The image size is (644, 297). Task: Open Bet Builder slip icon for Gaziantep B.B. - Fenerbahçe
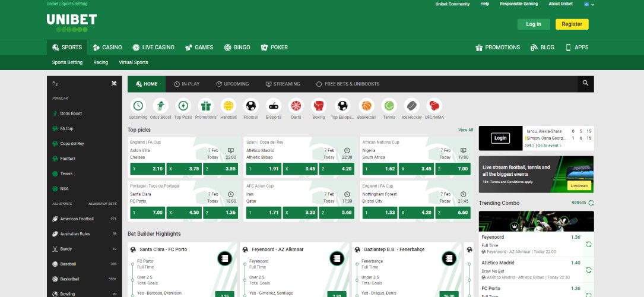click(x=449, y=258)
